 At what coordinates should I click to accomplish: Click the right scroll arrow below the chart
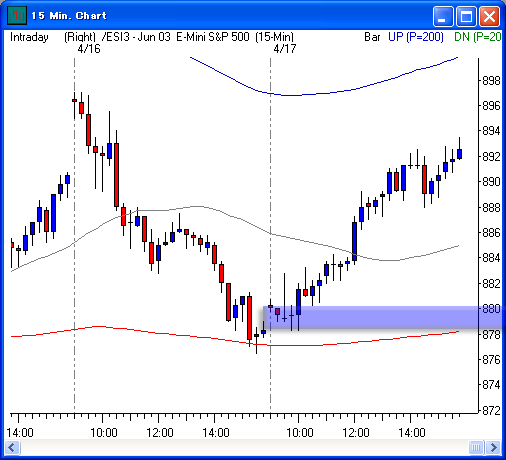pyautogui.click(x=493, y=447)
